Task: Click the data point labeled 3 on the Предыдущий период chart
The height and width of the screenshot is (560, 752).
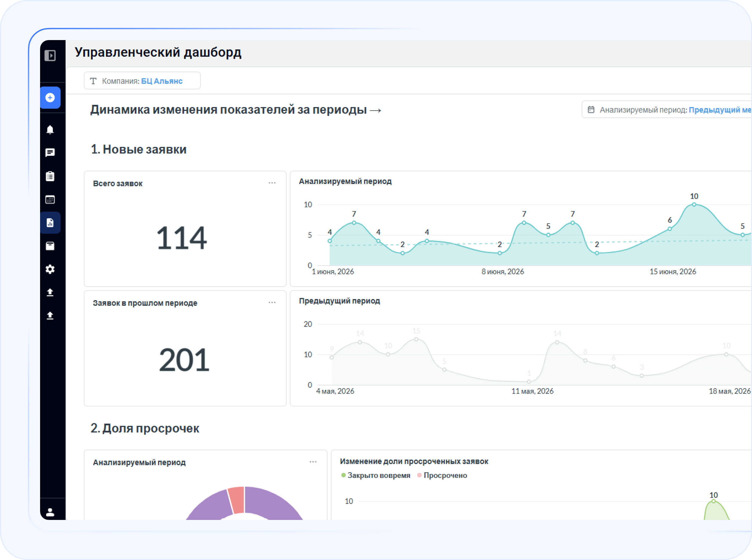Action: [x=641, y=376]
